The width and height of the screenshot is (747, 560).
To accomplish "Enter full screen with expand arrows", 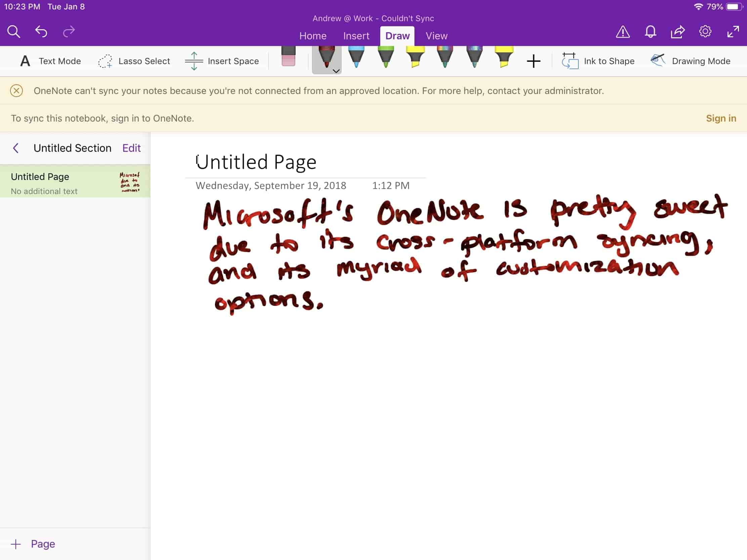I will [733, 32].
